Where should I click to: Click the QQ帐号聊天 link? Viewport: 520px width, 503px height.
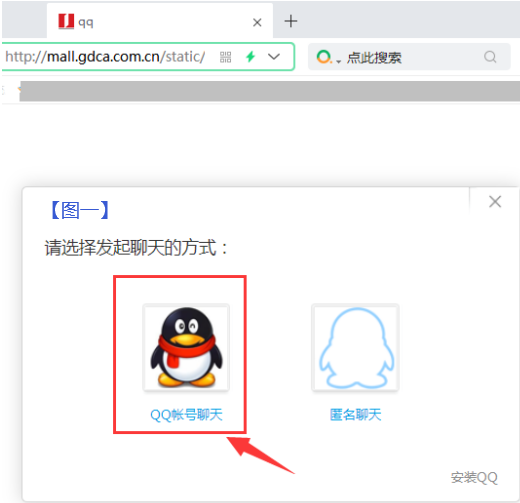click(186, 415)
